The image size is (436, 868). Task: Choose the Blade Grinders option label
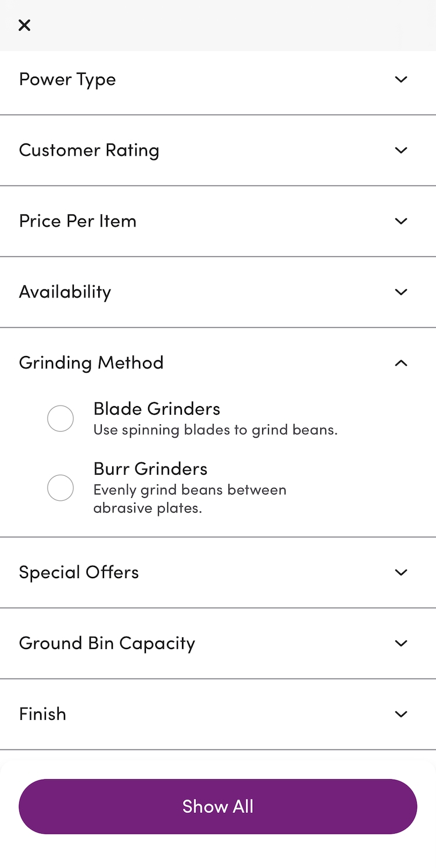157,409
